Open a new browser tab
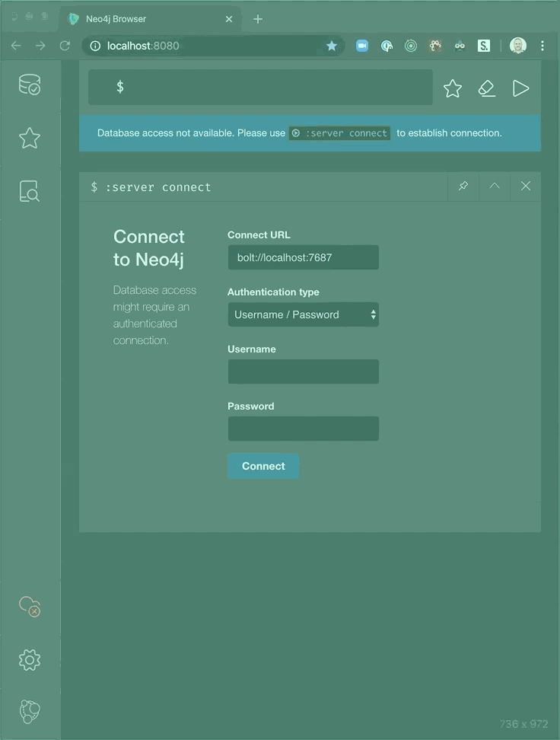The image size is (560, 740). coord(258,19)
